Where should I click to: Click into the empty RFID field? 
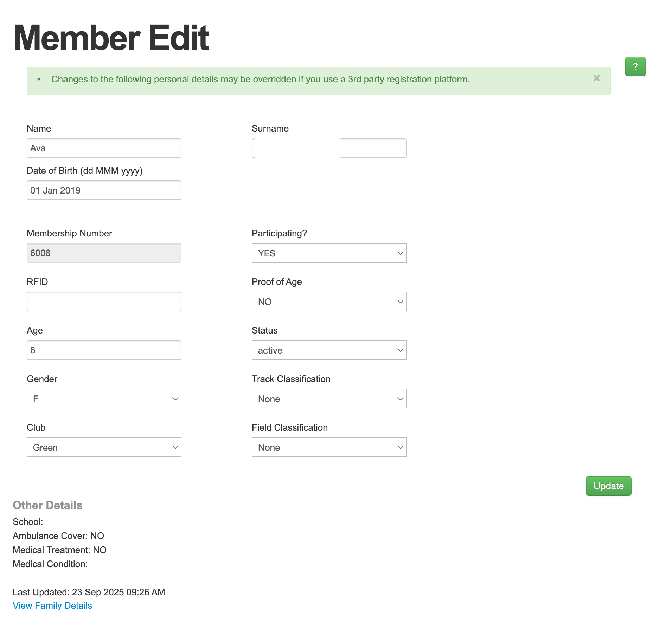pos(104,302)
